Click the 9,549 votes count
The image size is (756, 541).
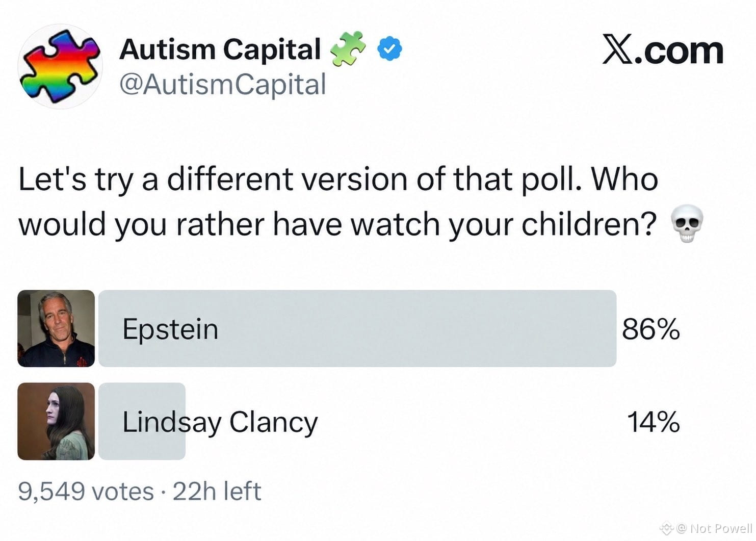(86, 492)
